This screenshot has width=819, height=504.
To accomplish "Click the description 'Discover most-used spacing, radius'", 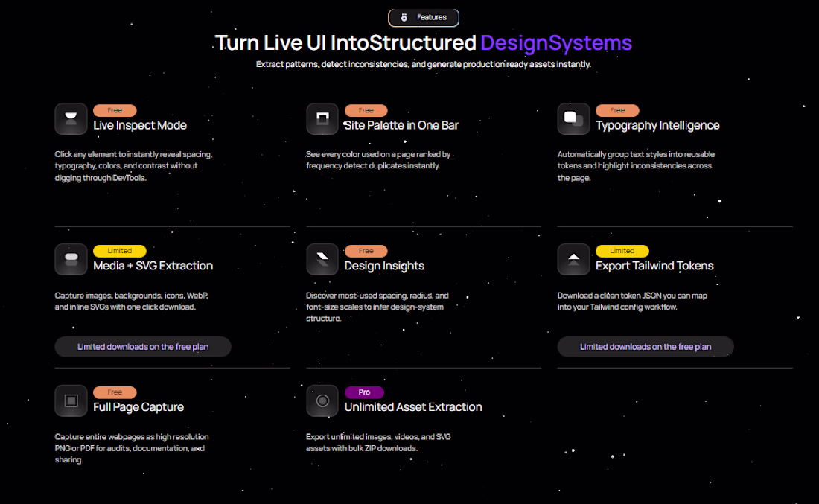I will pyautogui.click(x=377, y=307).
